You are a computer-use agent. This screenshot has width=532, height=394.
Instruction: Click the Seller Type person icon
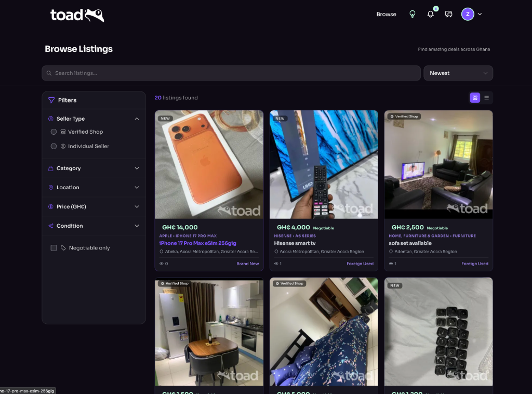51,119
